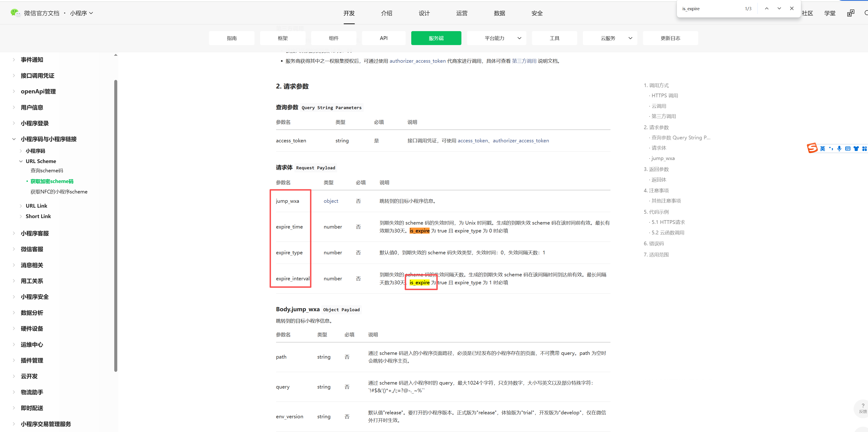The width and height of the screenshot is (868, 432).
Task: Click the WeChat logo in header
Action: pos(15,13)
